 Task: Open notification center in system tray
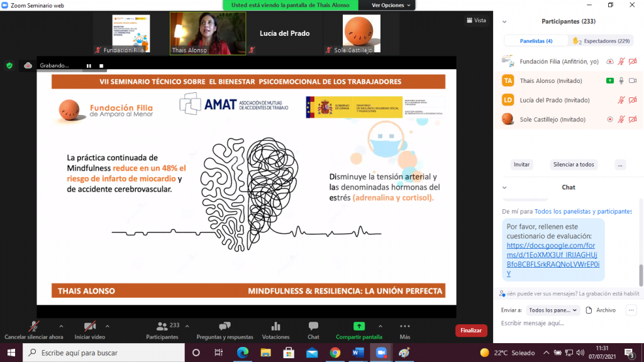tap(630, 353)
